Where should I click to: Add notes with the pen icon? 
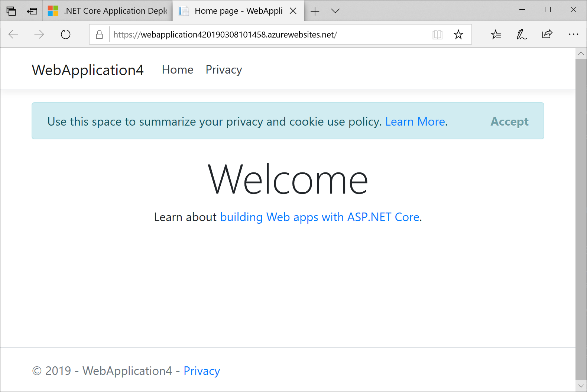(x=522, y=35)
